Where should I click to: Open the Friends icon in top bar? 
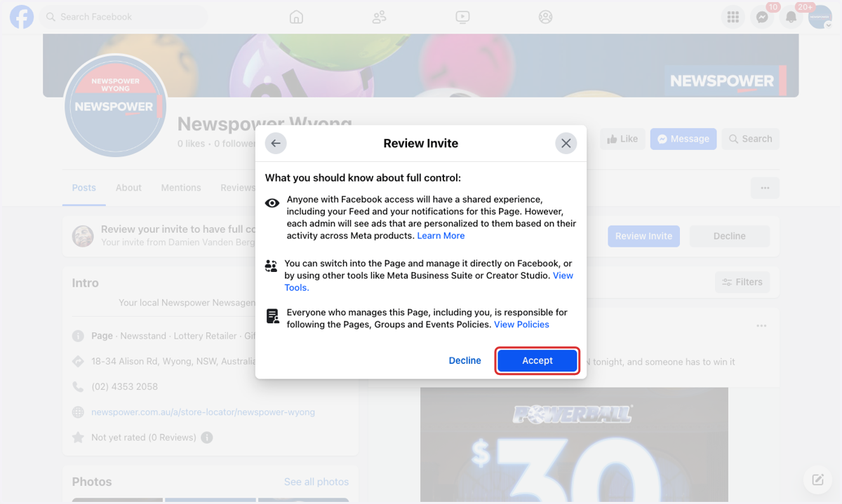click(379, 17)
